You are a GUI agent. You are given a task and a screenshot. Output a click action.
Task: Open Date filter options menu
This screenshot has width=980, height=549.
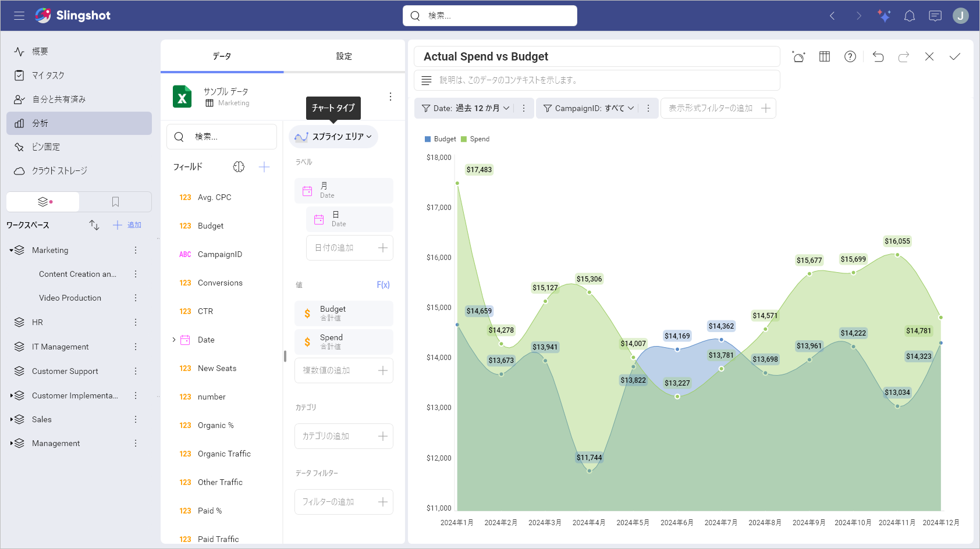pos(524,108)
